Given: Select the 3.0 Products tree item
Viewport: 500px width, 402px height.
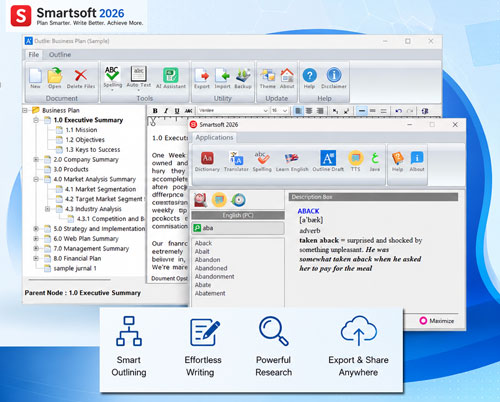Looking at the screenshot, I should pos(71,169).
